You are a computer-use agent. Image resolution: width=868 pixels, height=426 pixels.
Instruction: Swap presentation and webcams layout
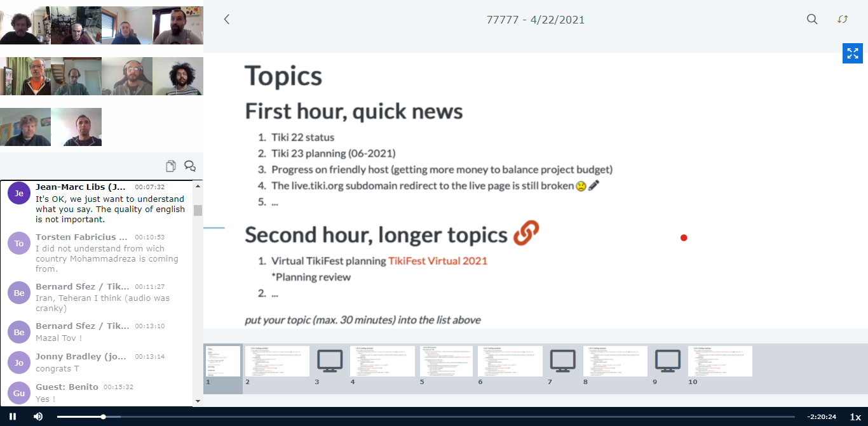coord(843,20)
